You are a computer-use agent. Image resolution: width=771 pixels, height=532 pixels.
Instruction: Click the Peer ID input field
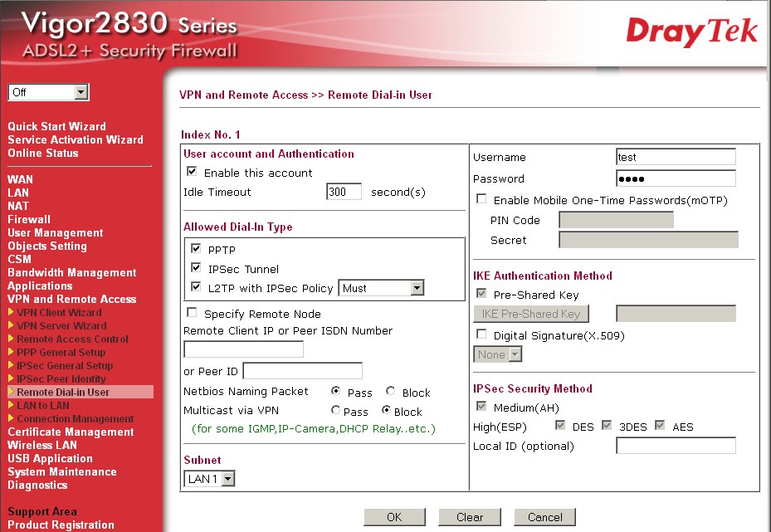click(x=302, y=371)
